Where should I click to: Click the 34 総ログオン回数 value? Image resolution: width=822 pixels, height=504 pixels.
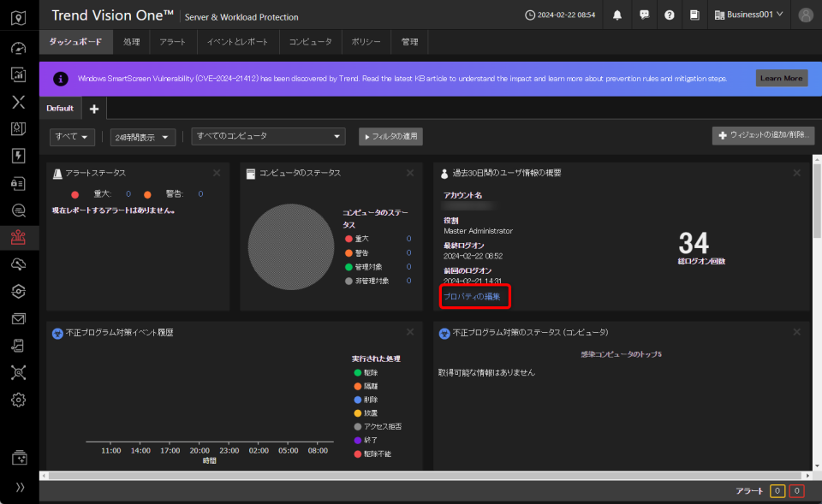pyautogui.click(x=694, y=243)
